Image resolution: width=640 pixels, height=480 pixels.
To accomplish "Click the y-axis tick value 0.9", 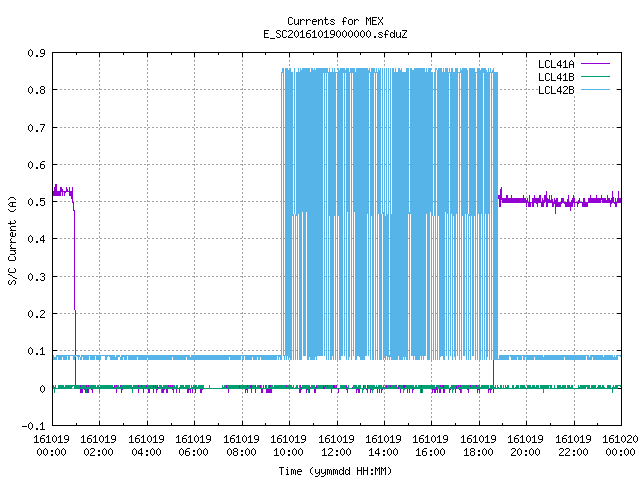I will coord(36,53).
